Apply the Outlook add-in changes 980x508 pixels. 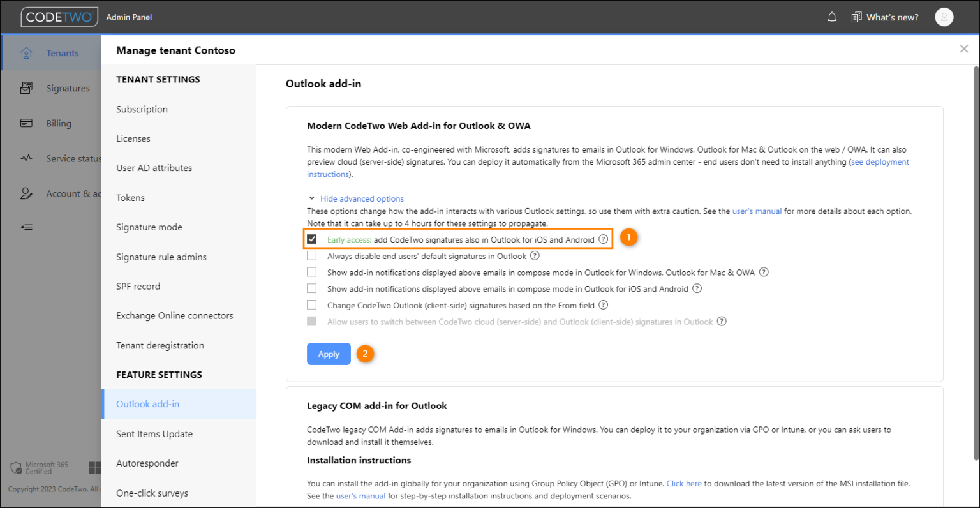point(329,354)
